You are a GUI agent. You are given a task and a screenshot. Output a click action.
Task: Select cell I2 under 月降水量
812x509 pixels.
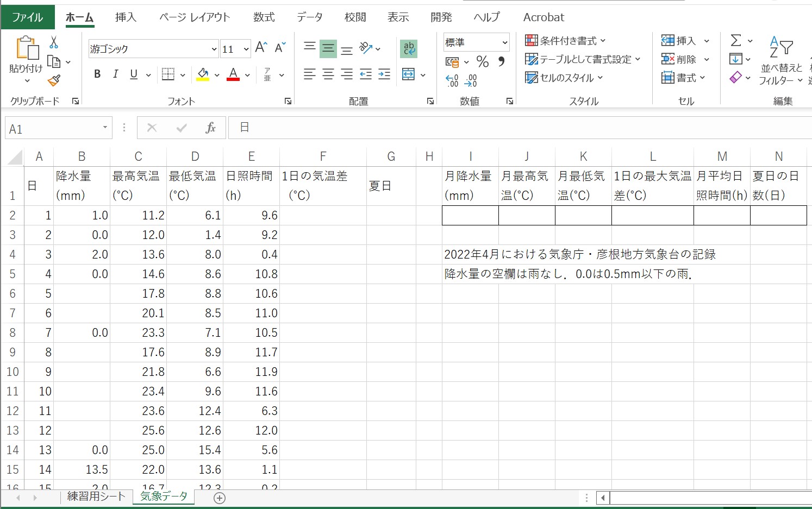click(470, 216)
